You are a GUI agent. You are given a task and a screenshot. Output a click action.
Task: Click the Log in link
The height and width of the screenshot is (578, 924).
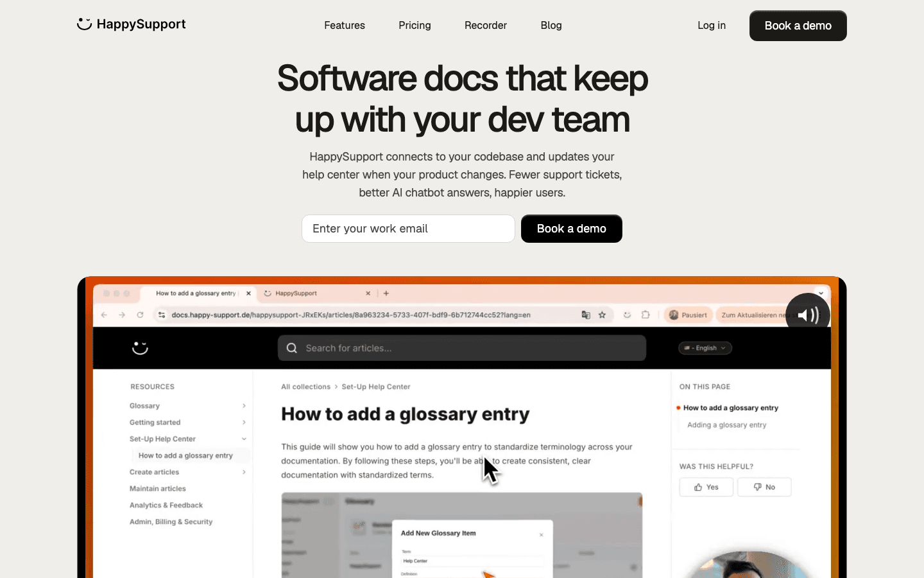pos(712,26)
